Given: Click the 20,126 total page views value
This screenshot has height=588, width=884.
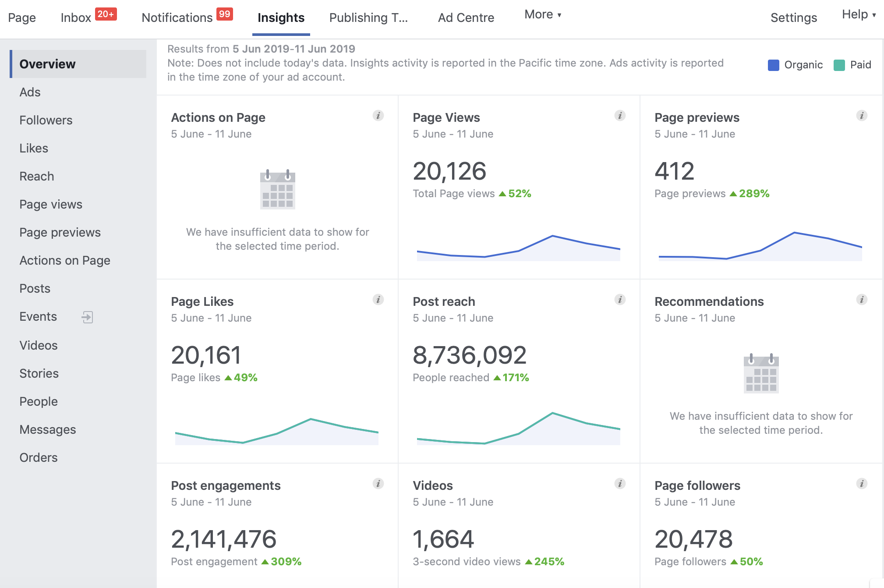Looking at the screenshot, I should (449, 171).
